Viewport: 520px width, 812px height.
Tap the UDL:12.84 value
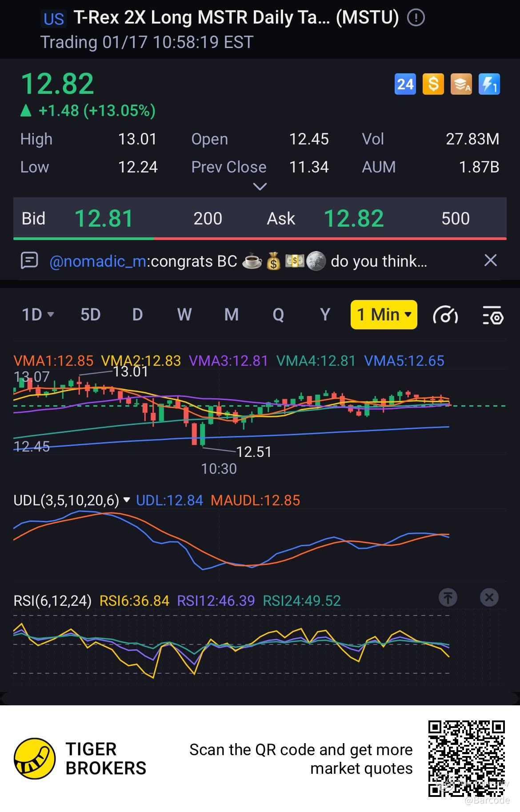click(169, 500)
